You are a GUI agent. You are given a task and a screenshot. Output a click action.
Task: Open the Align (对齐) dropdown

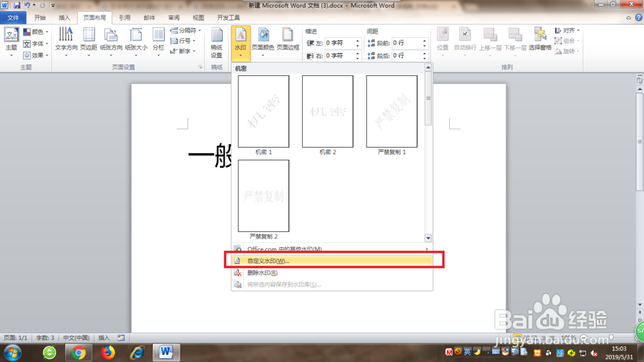click(567, 30)
